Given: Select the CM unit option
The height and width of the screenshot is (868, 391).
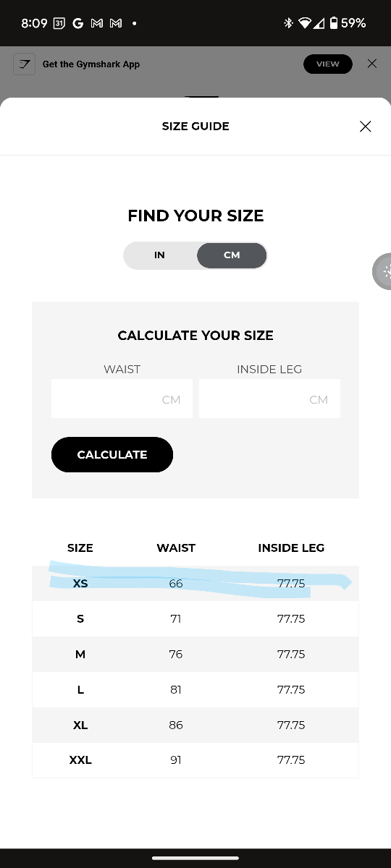Looking at the screenshot, I should 232,255.
